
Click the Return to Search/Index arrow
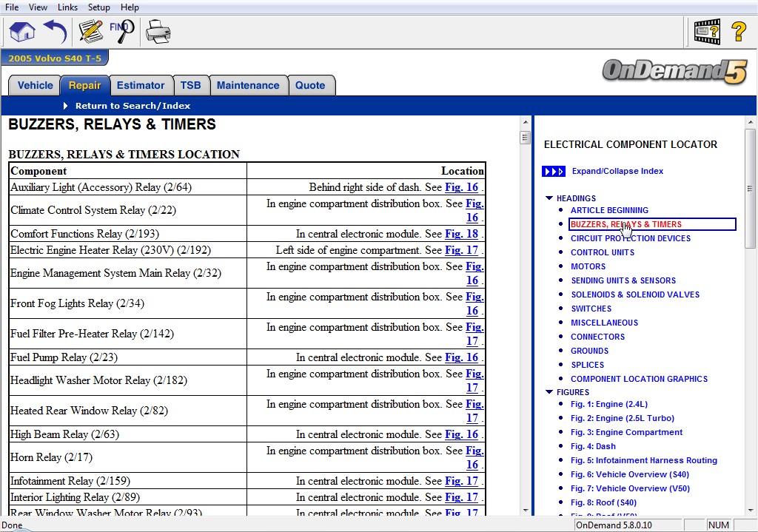65,106
